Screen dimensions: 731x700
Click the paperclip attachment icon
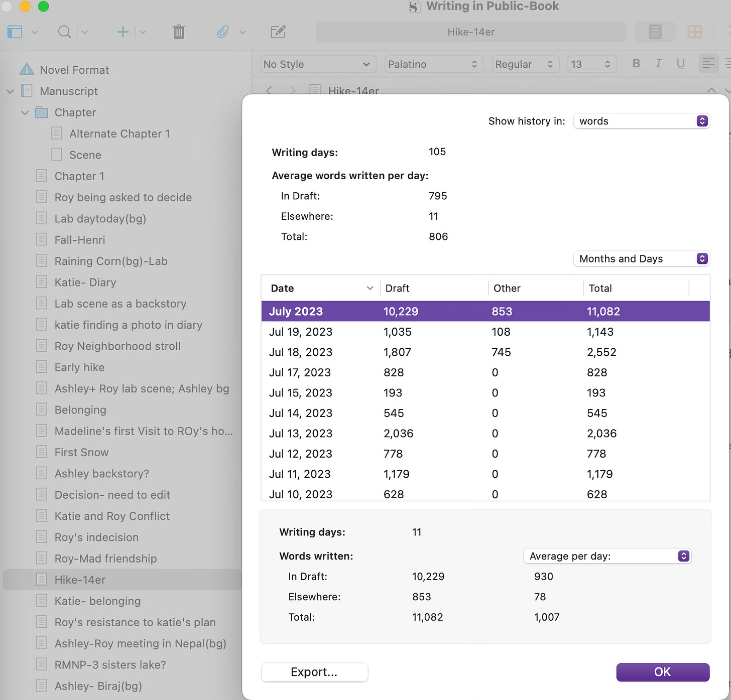click(223, 32)
